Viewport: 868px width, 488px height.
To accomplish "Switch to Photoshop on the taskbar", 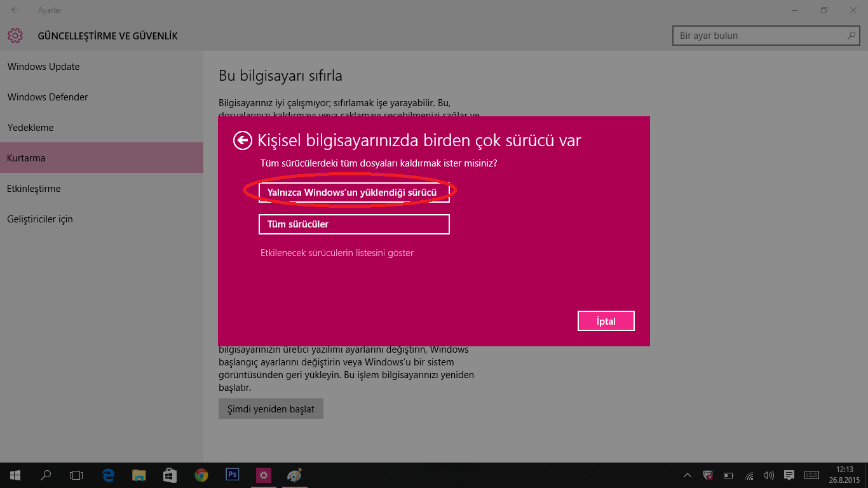I will coord(232,475).
